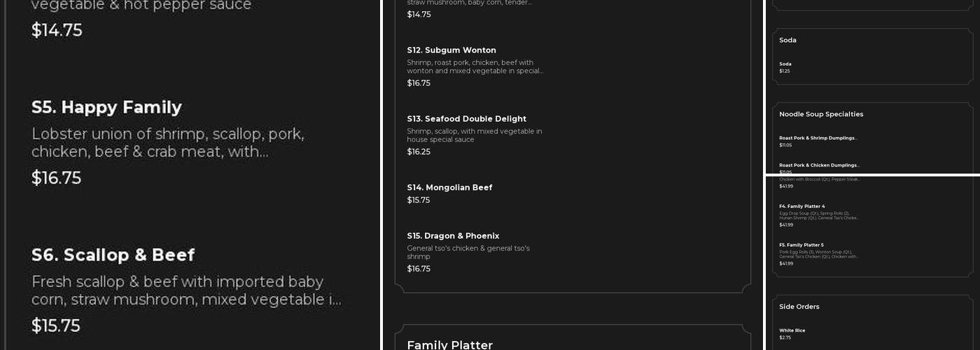Open Roast Pork & Chicken Dumplings soup
Image resolution: width=980 pixels, height=350 pixels.
click(x=818, y=165)
